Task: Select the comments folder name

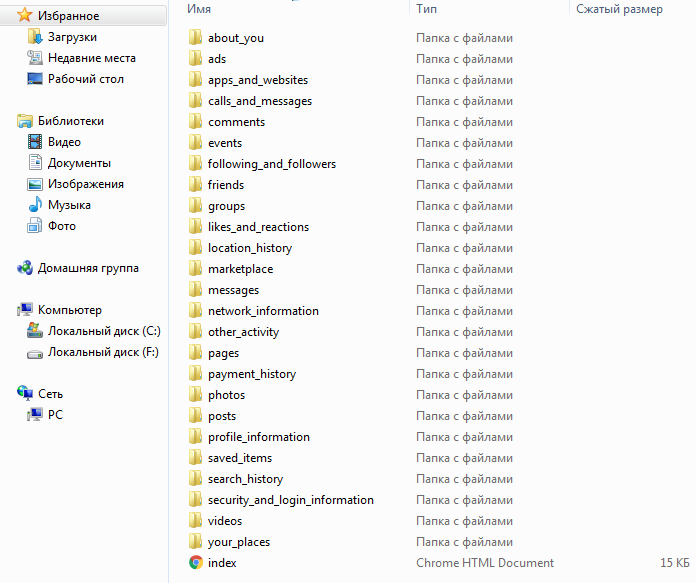Action: pyautogui.click(x=236, y=122)
